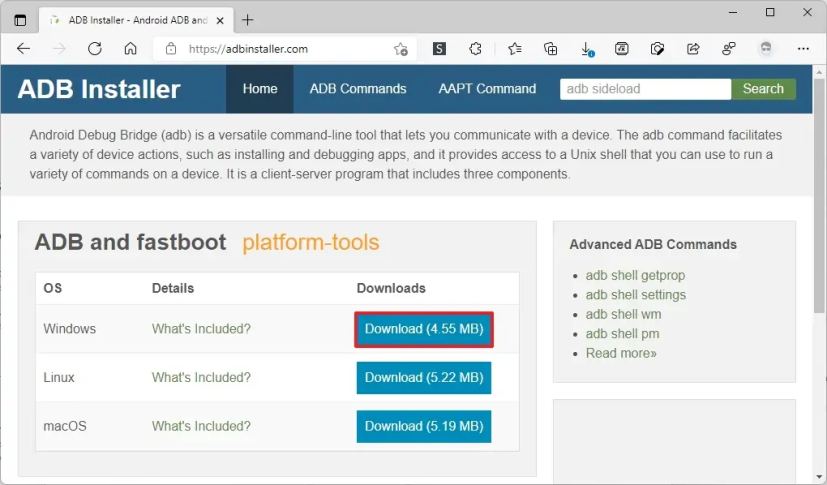The width and height of the screenshot is (827, 485).
Task: Open a new browser tab
Action: click(x=247, y=20)
